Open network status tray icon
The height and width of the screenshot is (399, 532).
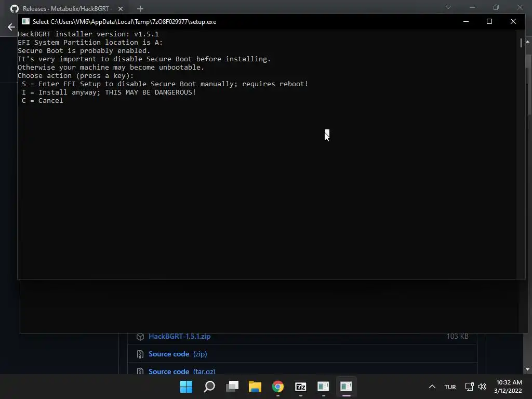click(469, 387)
